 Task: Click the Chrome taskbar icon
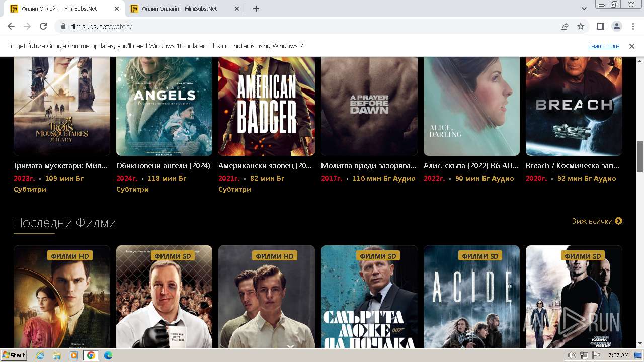tap(91, 355)
